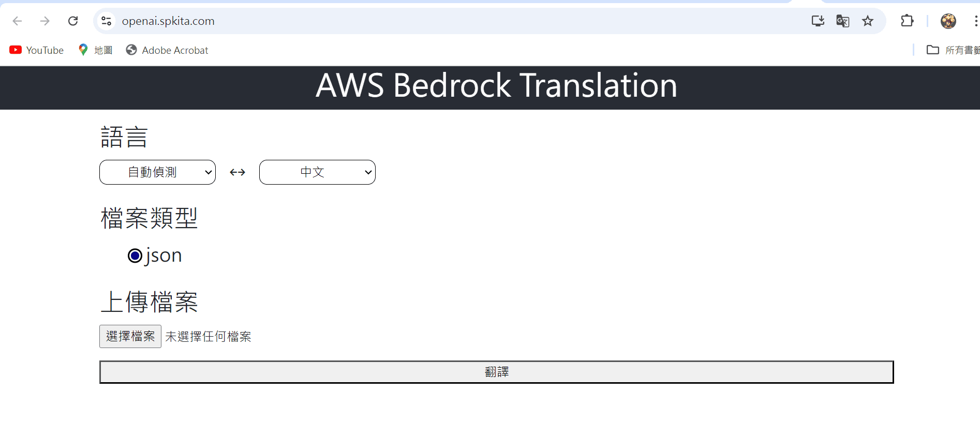Image resolution: width=980 pixels, height=422 pixels.
Task: Open the Chrome three-dot menu
Action: click(976, 21)
